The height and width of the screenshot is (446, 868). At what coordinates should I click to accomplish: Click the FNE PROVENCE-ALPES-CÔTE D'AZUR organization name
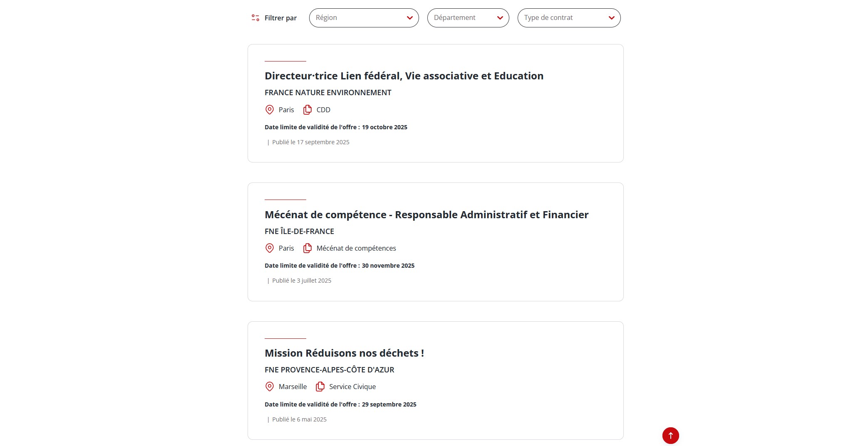click(329, 370)
